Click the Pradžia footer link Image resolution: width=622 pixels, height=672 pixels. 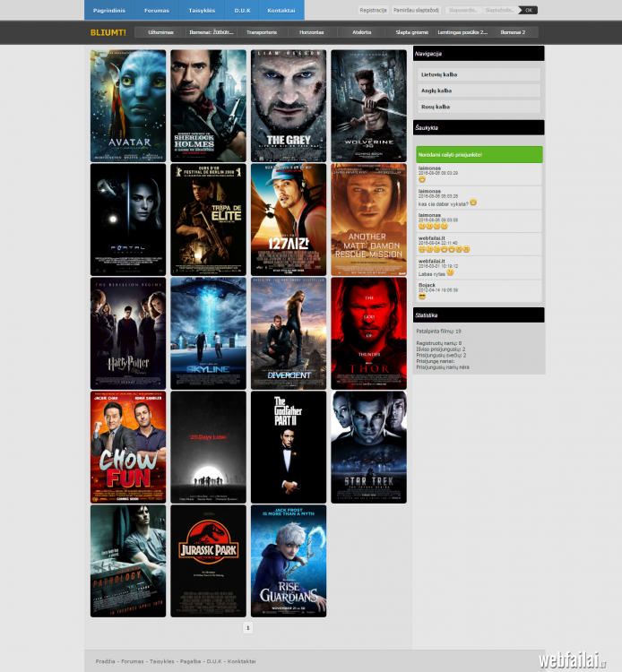(105, 661)
